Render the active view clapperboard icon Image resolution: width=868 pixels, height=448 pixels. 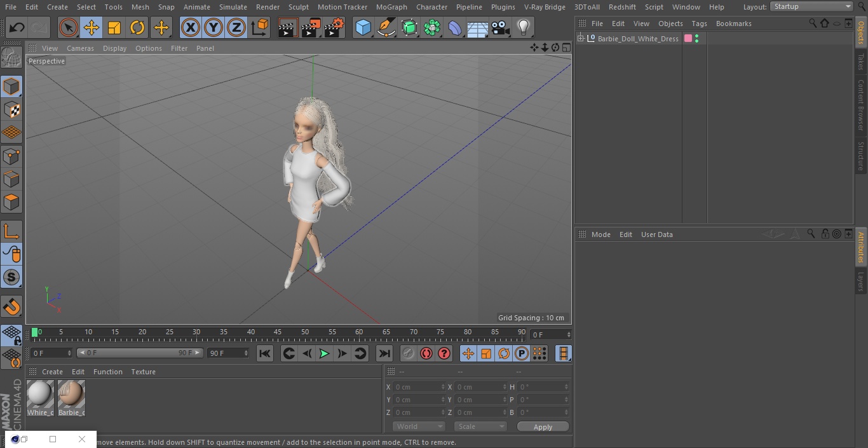tap(288, 27)
